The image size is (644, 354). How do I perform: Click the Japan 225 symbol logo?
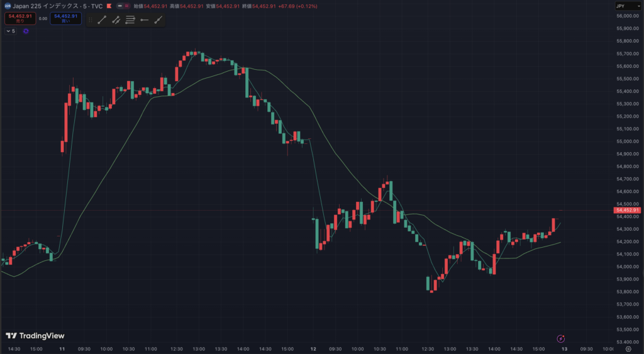8,6
